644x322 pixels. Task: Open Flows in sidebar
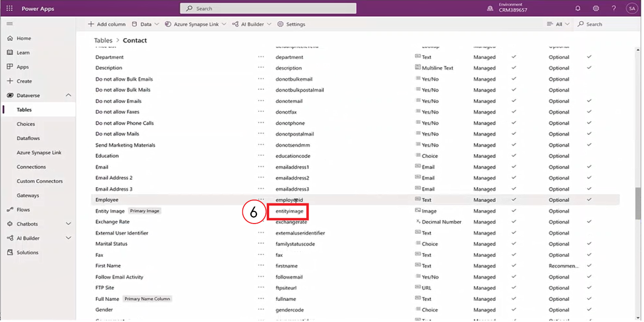tap(23, 210)
